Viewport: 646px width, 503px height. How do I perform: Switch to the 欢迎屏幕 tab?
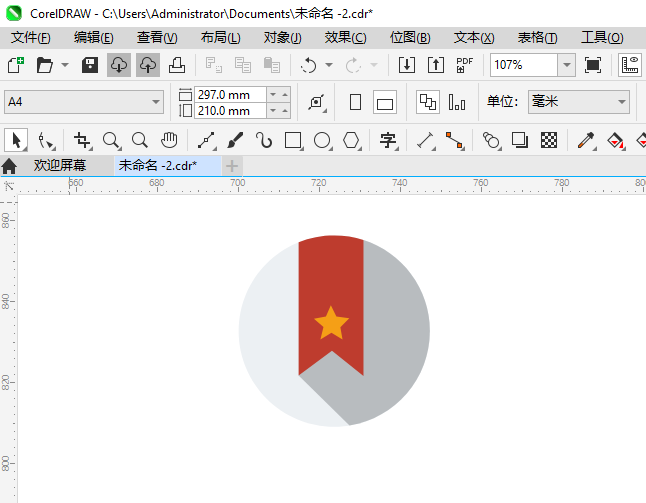point(60,166)
